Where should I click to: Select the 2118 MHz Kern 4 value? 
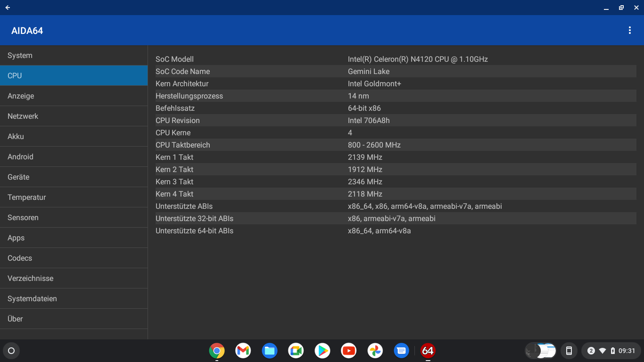click(365, 194)
